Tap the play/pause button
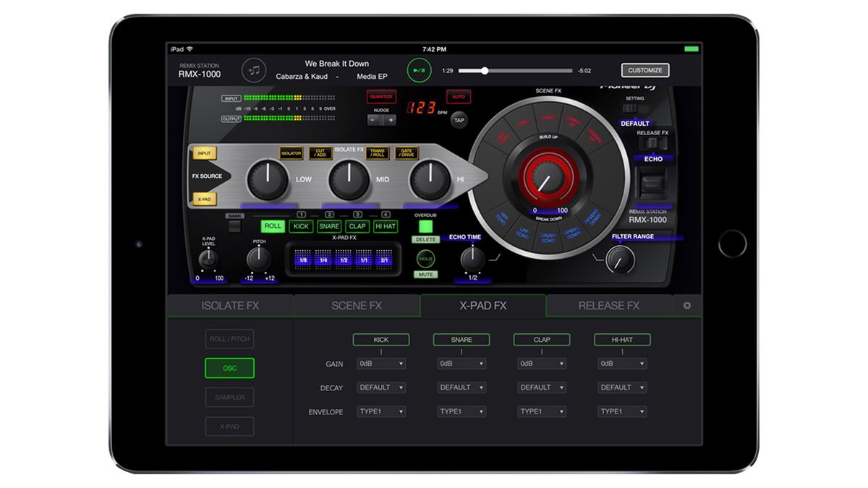This screenshot has width=868, height=488. (418, 70)
